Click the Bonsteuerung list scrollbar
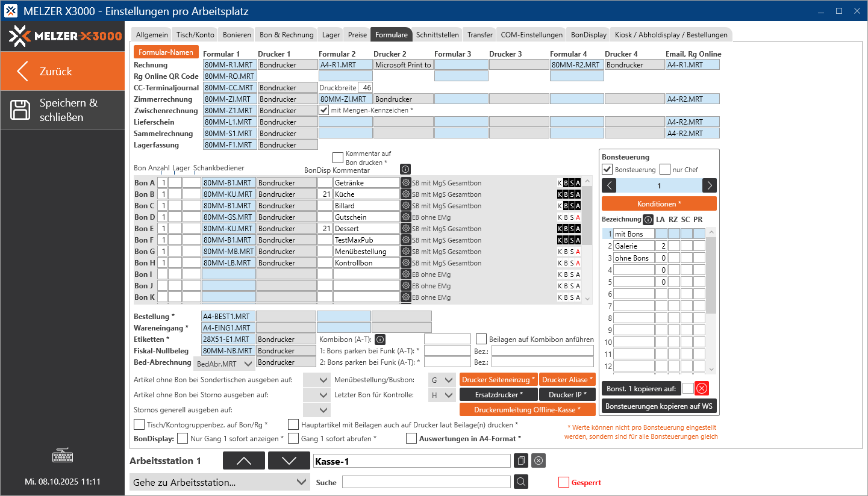The width and height of the screenshot is (868, 496). (x=712, y=300)
